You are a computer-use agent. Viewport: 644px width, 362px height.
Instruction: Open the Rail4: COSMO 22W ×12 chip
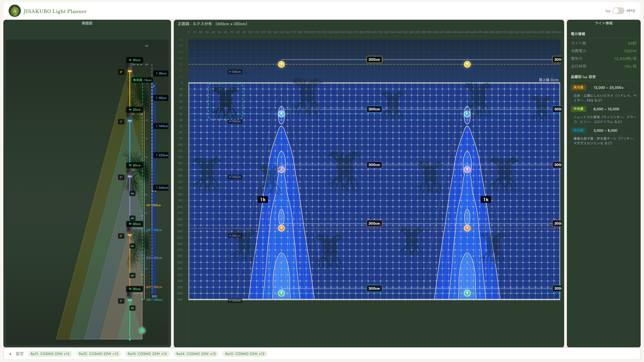tap(196, 354)
